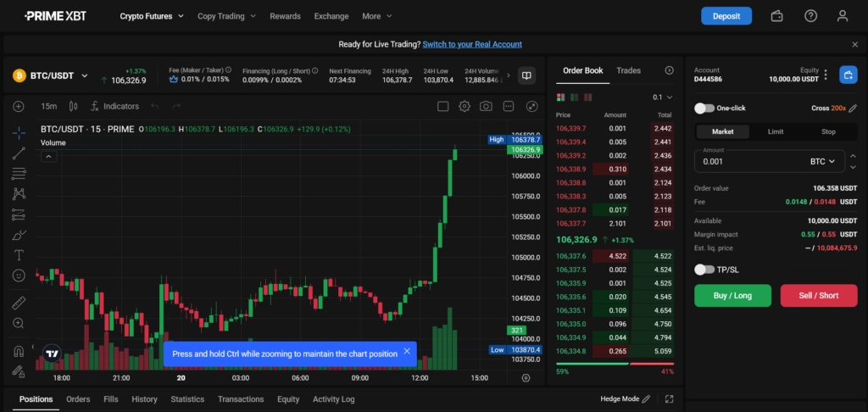Open chart time axis settings icon
The width and height of the screenshot is (868, 412).
526,378
